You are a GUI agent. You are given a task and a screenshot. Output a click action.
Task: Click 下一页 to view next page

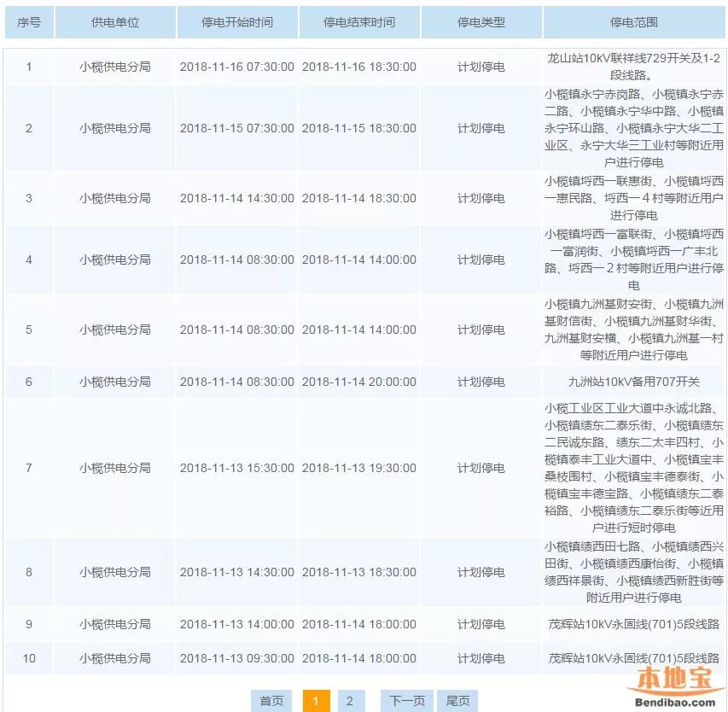(407, 701)
